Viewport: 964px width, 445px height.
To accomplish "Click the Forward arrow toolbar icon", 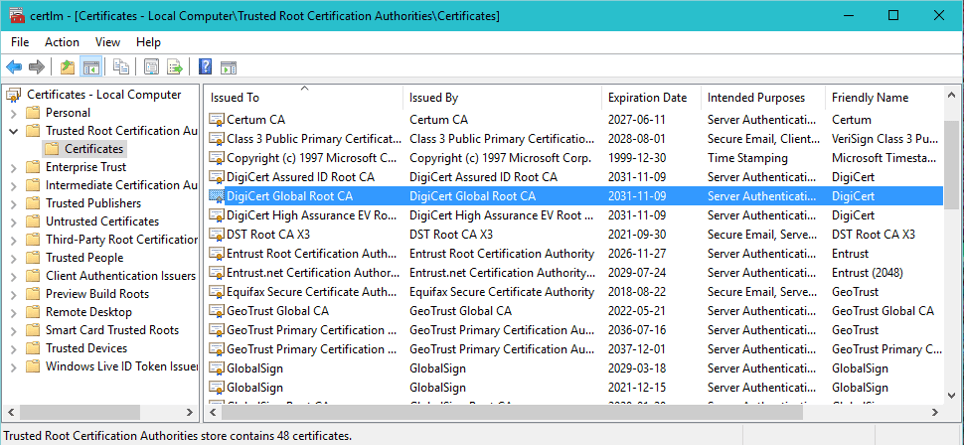I will click(37, 67).
